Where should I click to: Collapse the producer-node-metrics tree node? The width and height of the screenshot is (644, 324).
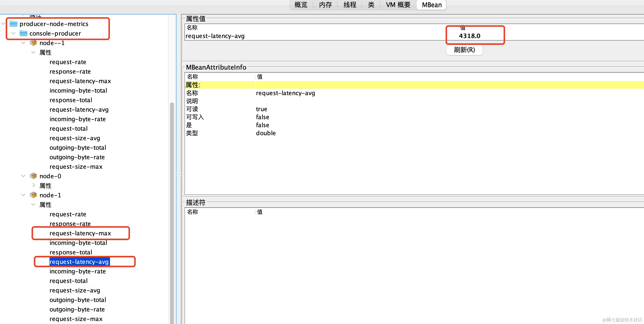(3, 24)
